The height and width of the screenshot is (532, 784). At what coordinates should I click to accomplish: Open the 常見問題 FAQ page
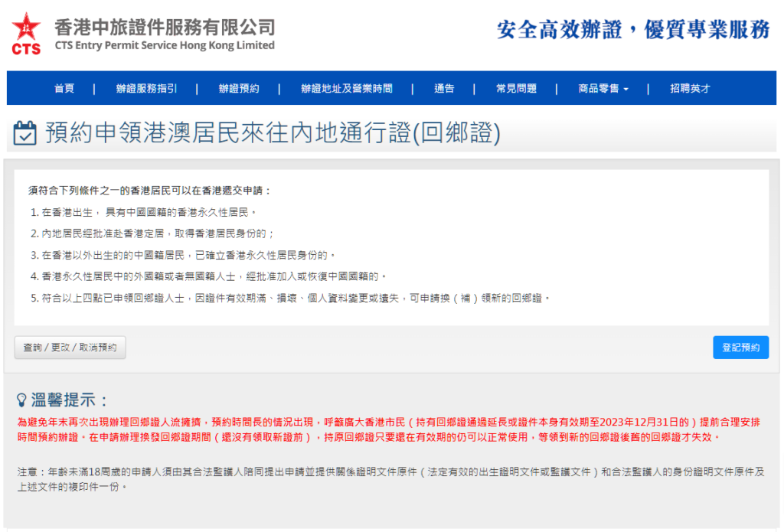516,89
